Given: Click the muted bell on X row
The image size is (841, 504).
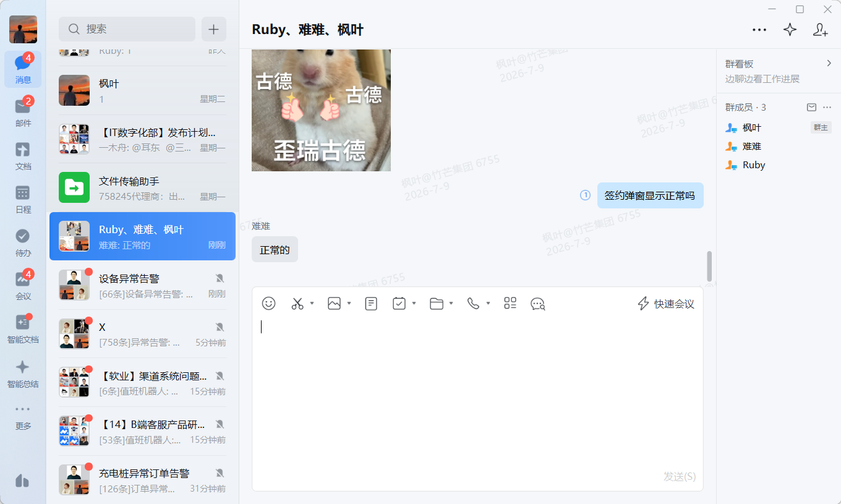Looking at the screenshot, I should pyautogui.click(x=220, y=327).
